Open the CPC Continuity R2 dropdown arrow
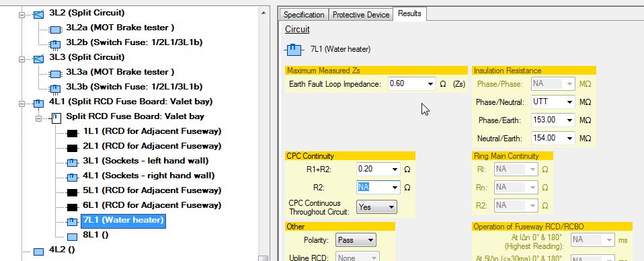Viewport: 644px width, 261px height. click(395, 188)
